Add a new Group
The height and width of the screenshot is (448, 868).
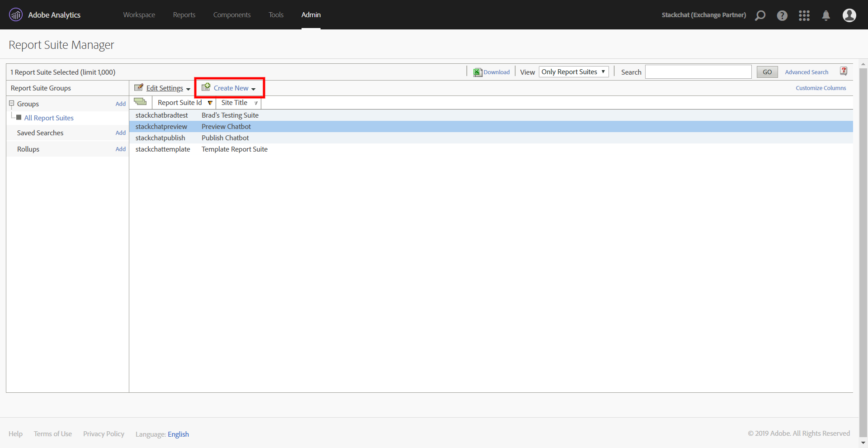[121, 104]
